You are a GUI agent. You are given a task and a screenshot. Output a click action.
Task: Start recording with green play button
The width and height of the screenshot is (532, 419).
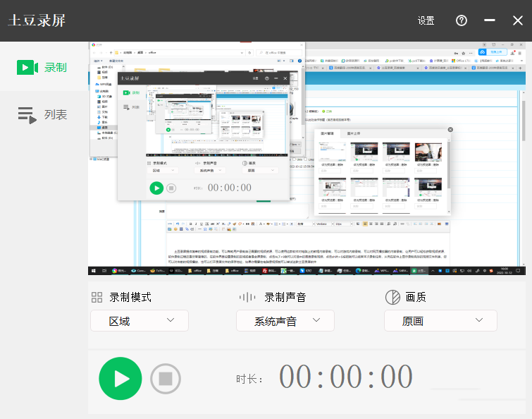(120, 379)
